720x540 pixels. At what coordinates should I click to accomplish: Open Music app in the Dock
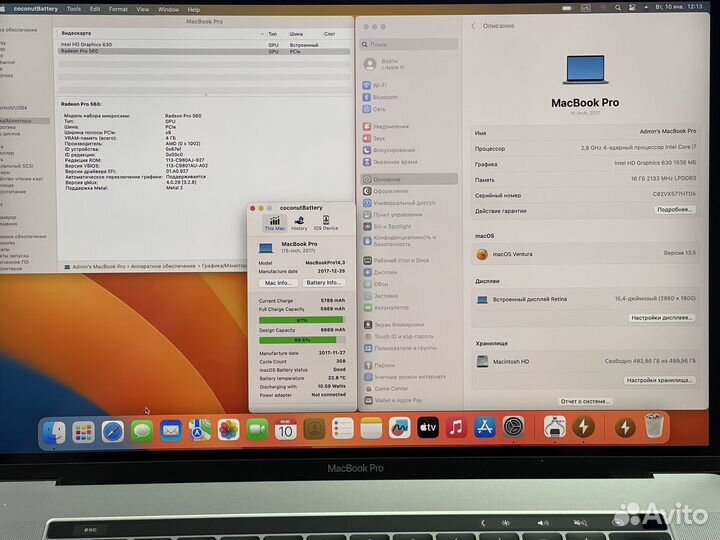[456, 428]
